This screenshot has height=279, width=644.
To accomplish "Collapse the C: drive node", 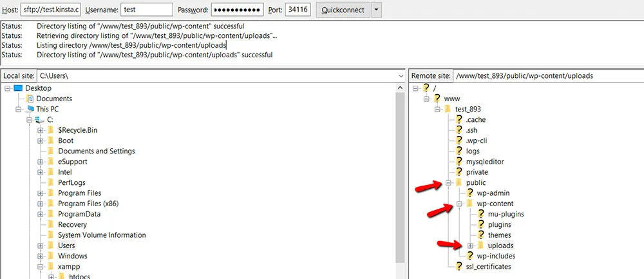I will [29, 120].
